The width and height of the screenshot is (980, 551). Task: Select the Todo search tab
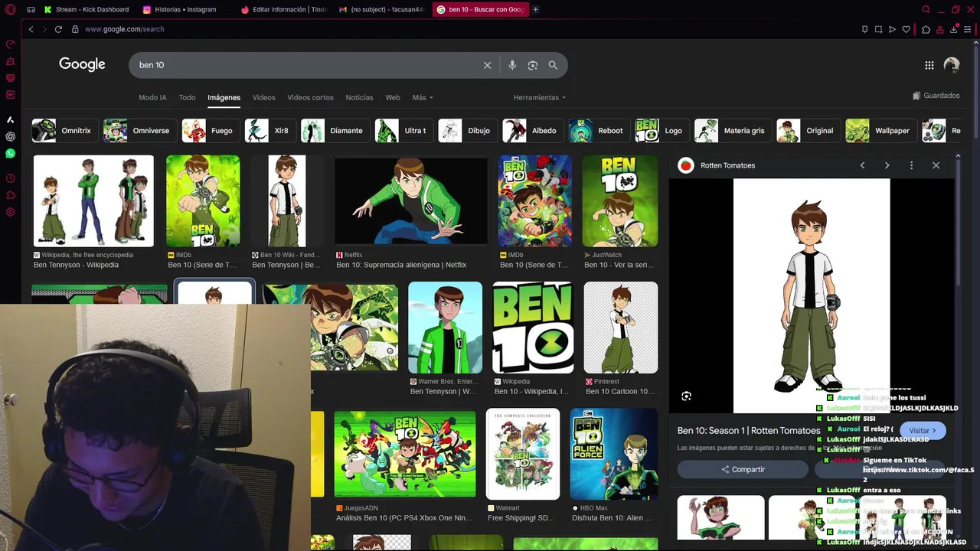point(187,97)
